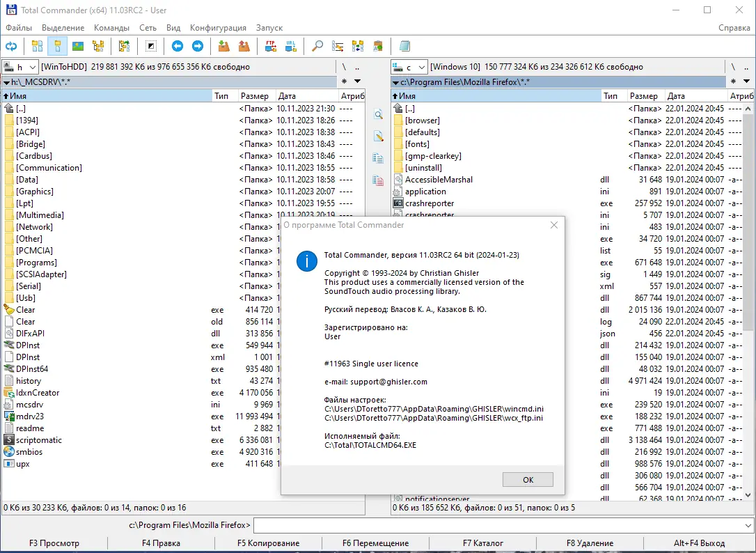Select the [gmp-clearkey] folder in right panel

tap(433, 156)
